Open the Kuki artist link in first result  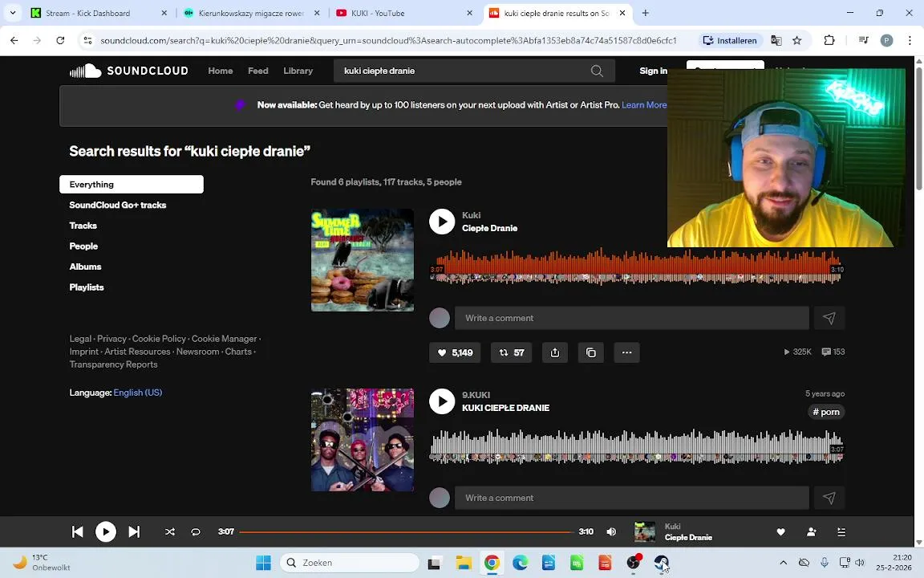point(472,215)
